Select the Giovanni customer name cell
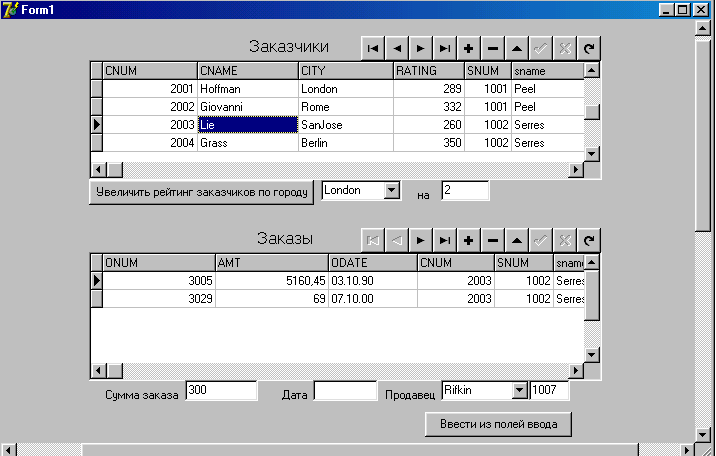 tap(248, 107)
